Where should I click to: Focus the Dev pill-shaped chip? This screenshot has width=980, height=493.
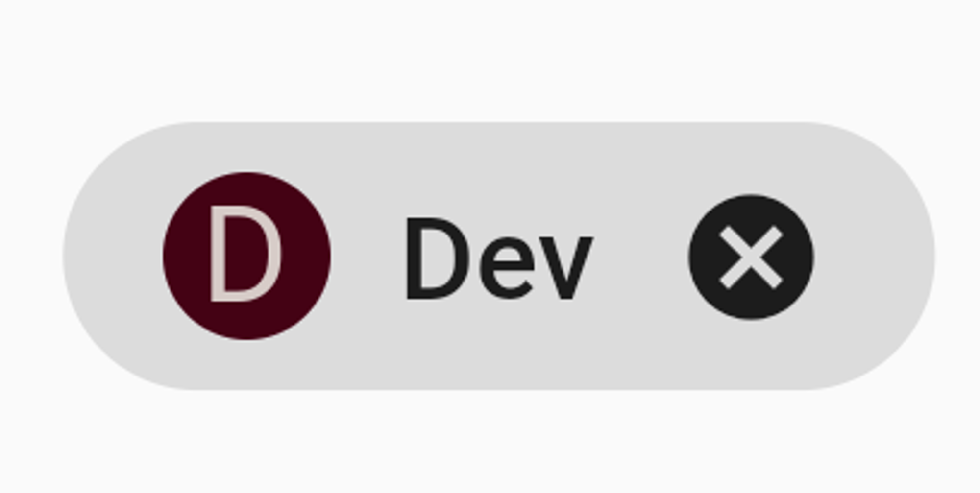coord(499,256)
